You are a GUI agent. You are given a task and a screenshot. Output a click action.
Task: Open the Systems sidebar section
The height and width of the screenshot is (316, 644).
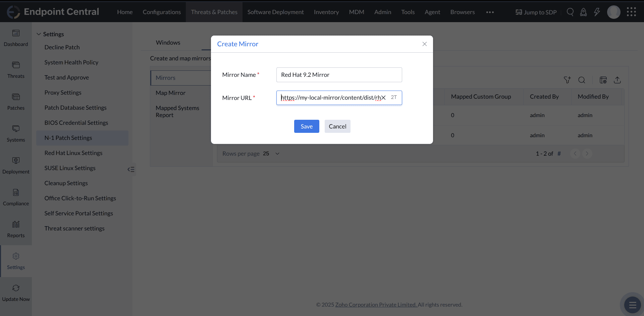tap(16, 134)
